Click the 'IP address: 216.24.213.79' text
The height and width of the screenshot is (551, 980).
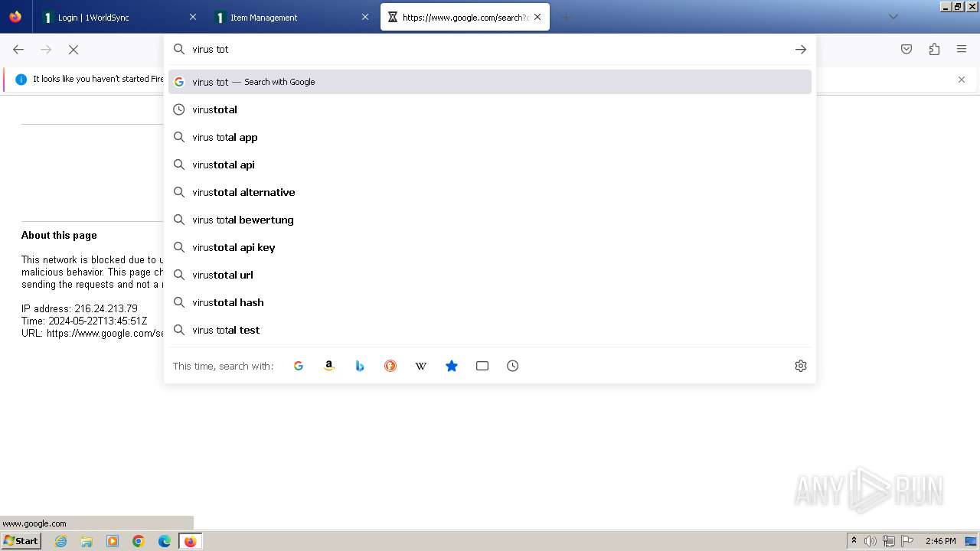point(80,308)
